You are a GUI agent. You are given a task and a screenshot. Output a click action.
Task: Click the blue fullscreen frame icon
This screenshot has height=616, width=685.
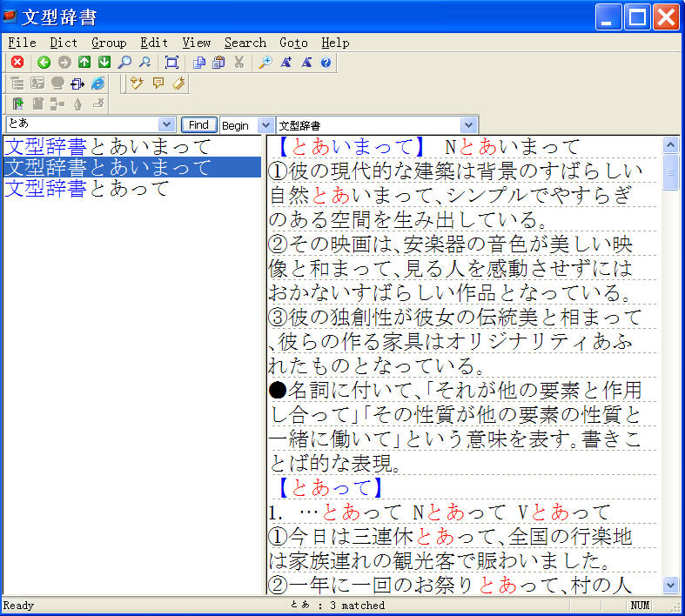(171, 63)
